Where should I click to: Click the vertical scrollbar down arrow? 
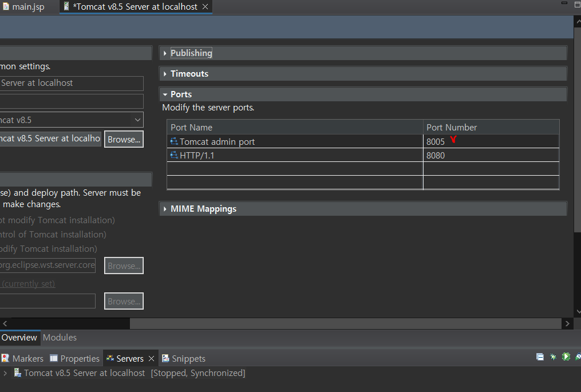pos(578,312)
